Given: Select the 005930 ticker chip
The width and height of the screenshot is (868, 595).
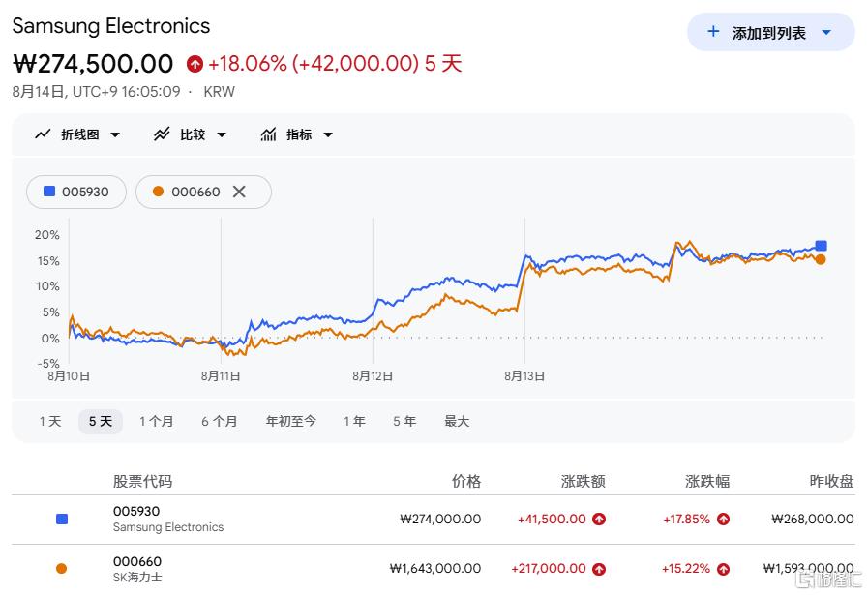Looking at the screenshot, I should point(76,193).
